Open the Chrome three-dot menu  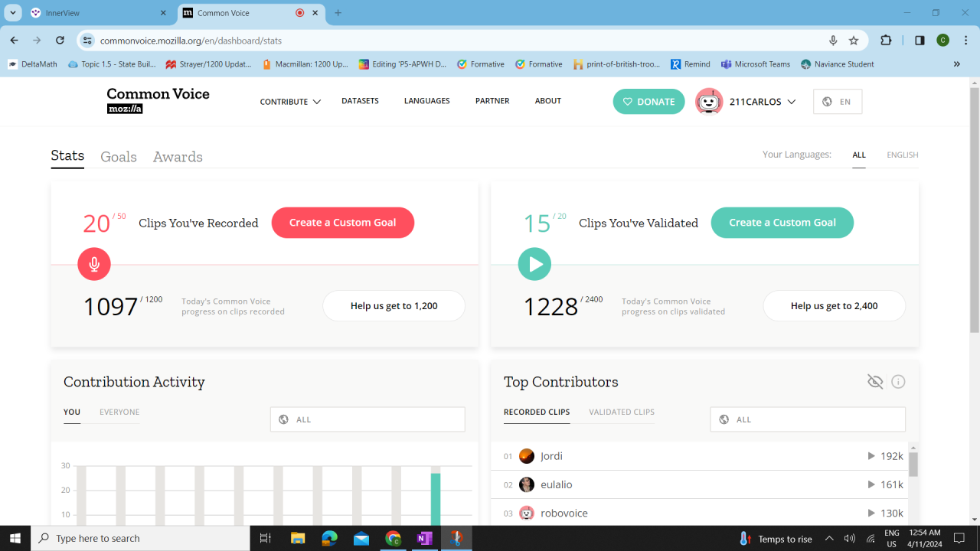965,41
